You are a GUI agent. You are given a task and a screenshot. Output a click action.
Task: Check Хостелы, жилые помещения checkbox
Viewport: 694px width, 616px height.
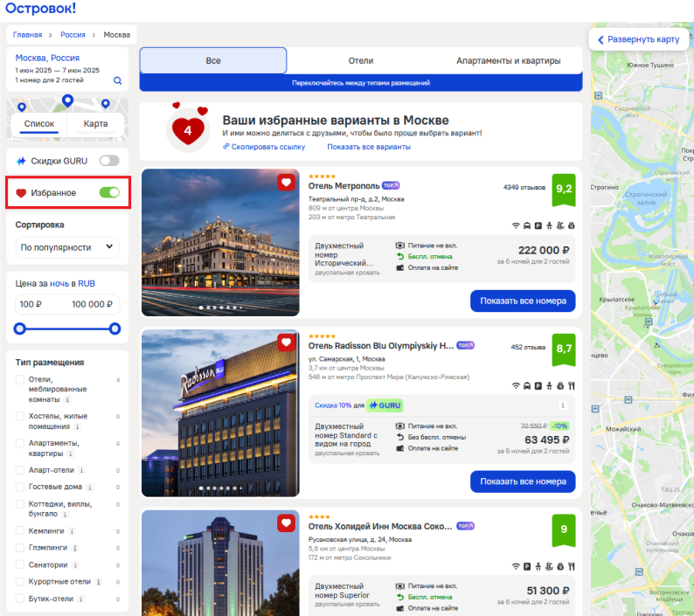coord(20,417)
